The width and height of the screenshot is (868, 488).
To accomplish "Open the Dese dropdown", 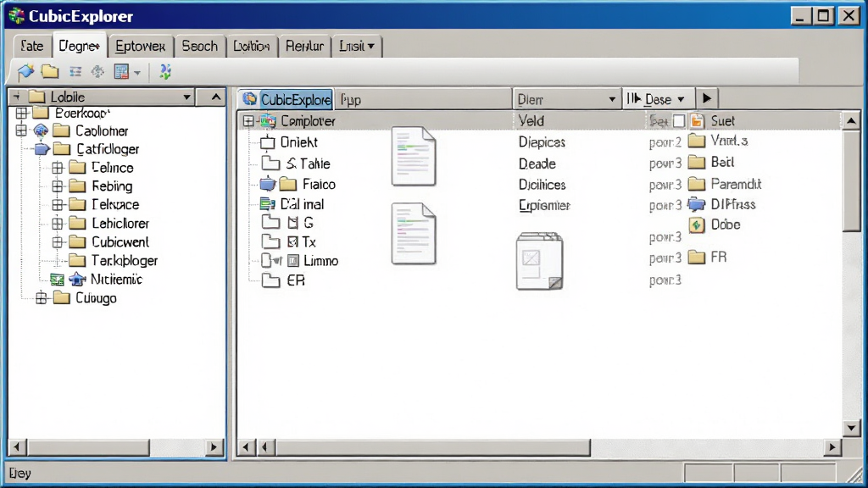I will (681, 100).
